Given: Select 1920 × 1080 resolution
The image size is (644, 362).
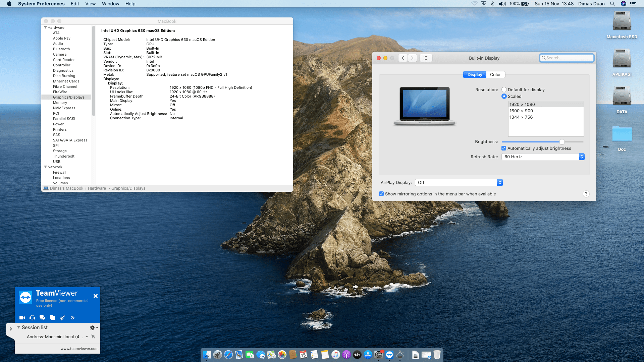Looking at the screenshot, I should coord(546,105).
